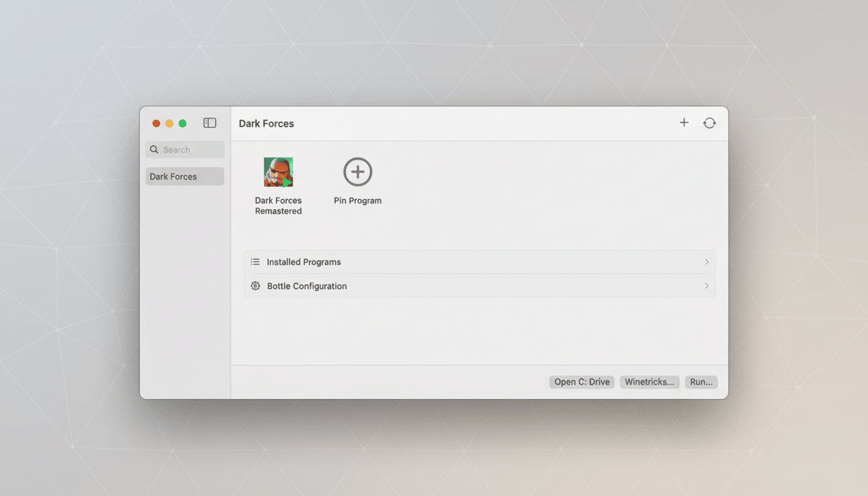Minimize the window via the yellow button
This screenshot has height=496, width=868.
tap(169, 123)
